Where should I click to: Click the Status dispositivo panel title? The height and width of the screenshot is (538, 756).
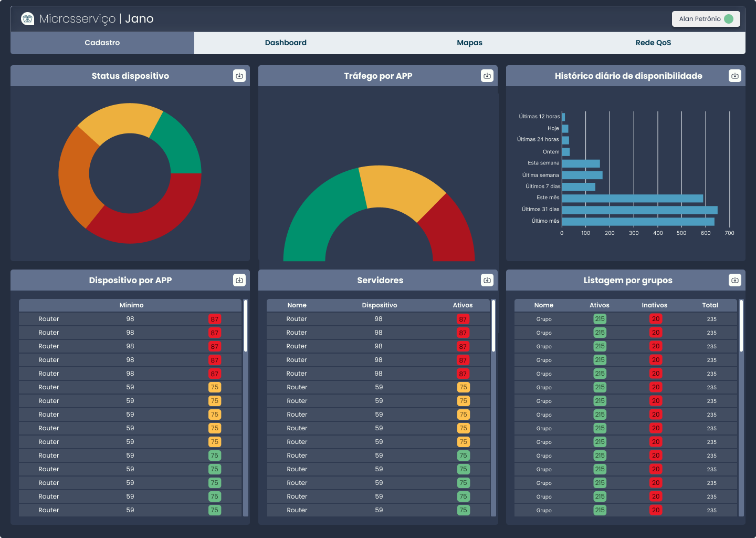point(130,76)
